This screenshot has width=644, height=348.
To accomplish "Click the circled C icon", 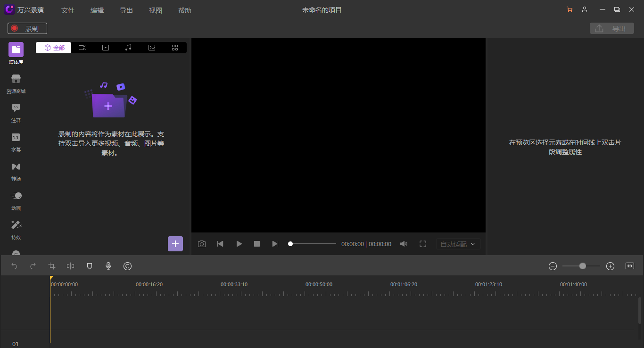I will (127, 266).
